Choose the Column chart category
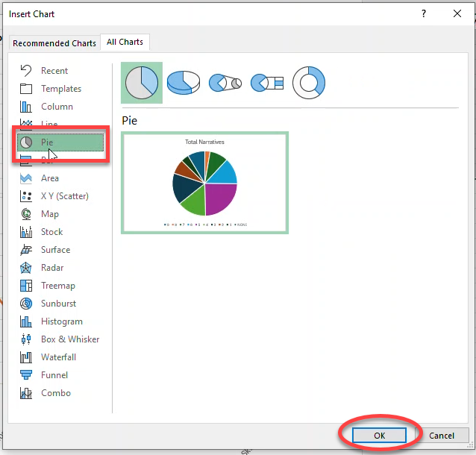476x455 pixels. 57,107
